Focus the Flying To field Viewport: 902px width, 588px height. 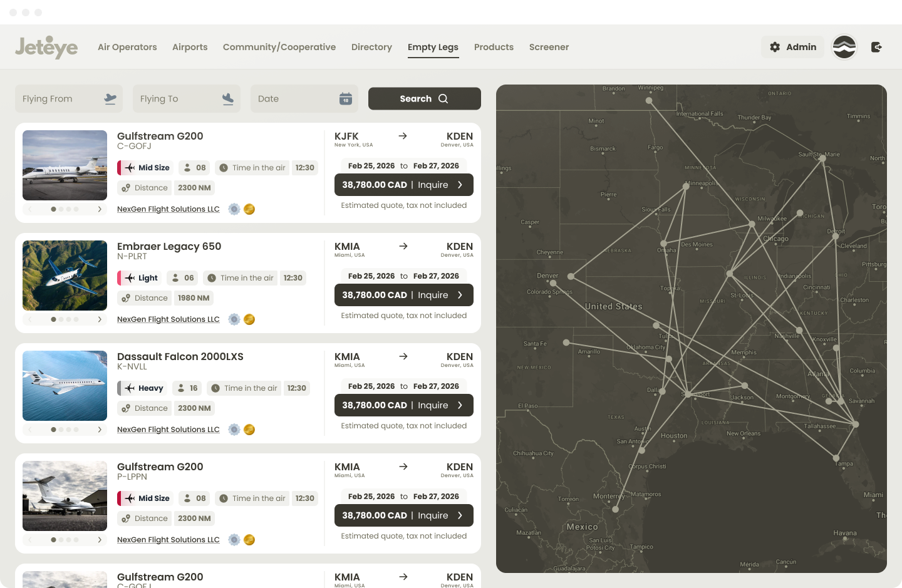pyautogui.click(x=187, y=99)
